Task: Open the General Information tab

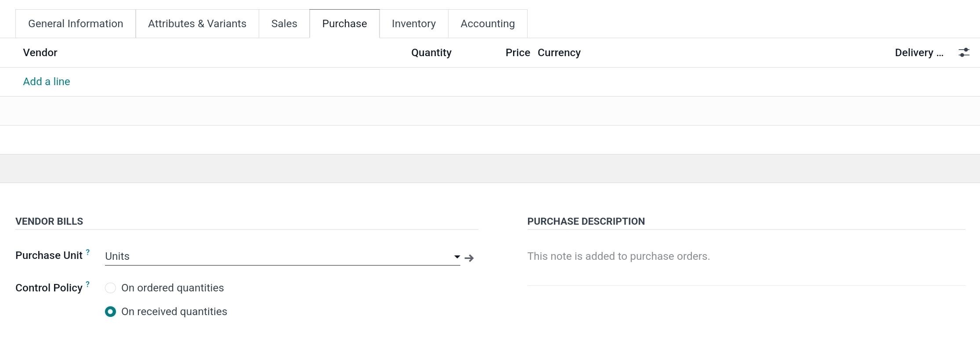Action: coord(76,24)
